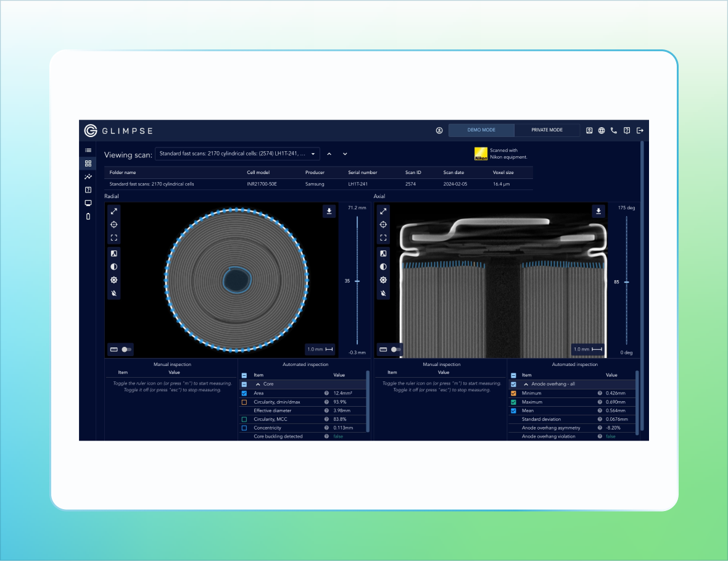The image size is (728, 561).
Task: Toggle the ruler measuring switch in Radial view
Action: point(126,350)
